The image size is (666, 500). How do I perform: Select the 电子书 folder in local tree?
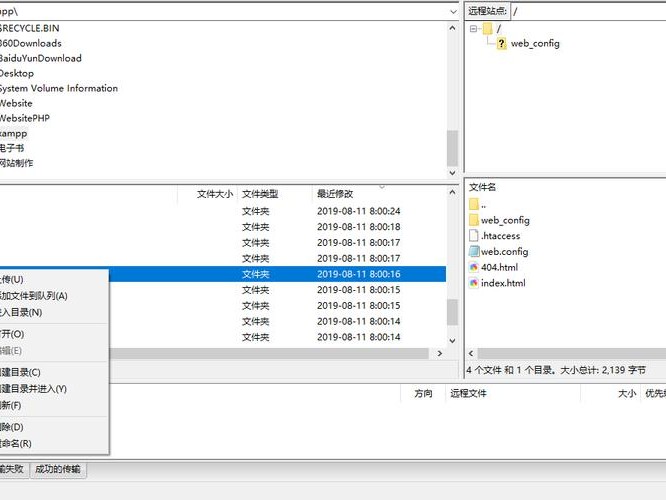click(12, 148)
